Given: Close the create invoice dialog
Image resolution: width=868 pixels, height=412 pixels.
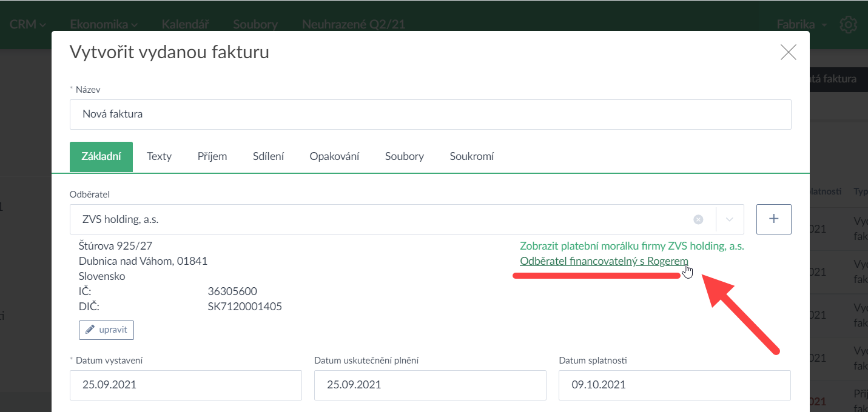Looking at the screenshot, I should click(x=788, y=52).
